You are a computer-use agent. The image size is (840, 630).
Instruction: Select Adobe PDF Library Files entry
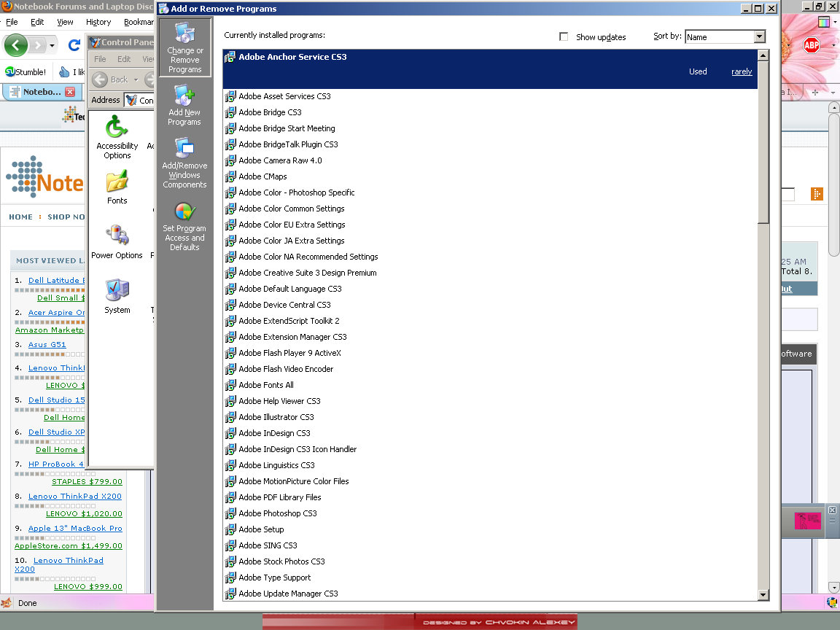point(280,498)
